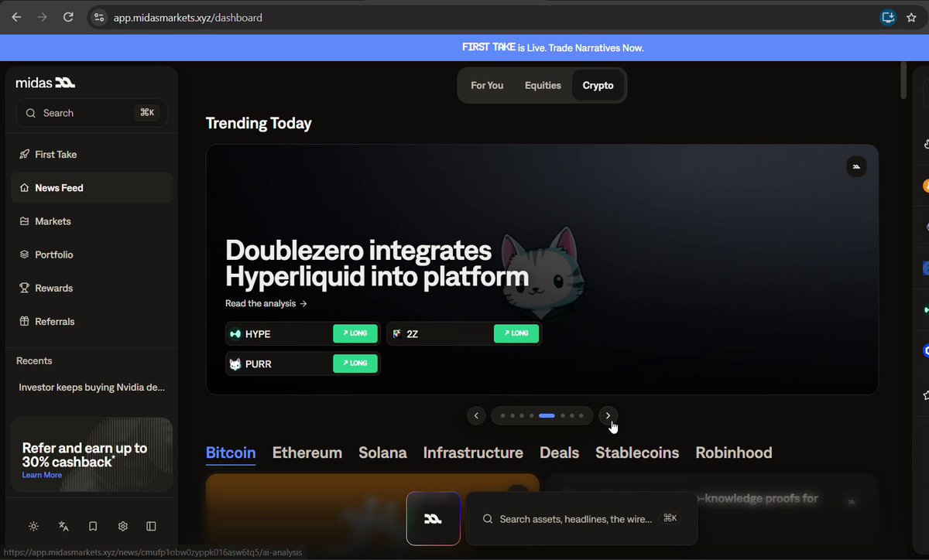
Task: Select the Ethereum category tab
Action: coord(307,452)
